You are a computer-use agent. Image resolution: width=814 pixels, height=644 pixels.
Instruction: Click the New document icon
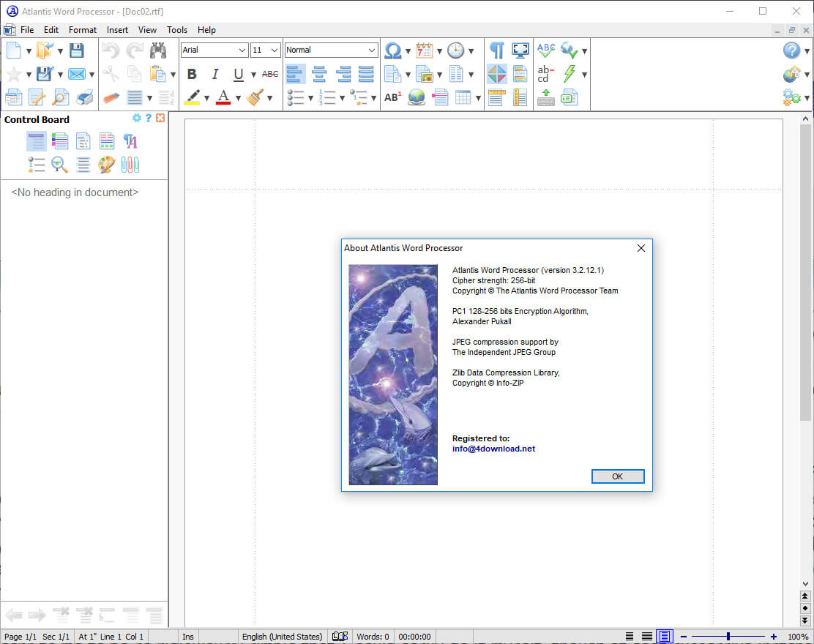point(13,50)
